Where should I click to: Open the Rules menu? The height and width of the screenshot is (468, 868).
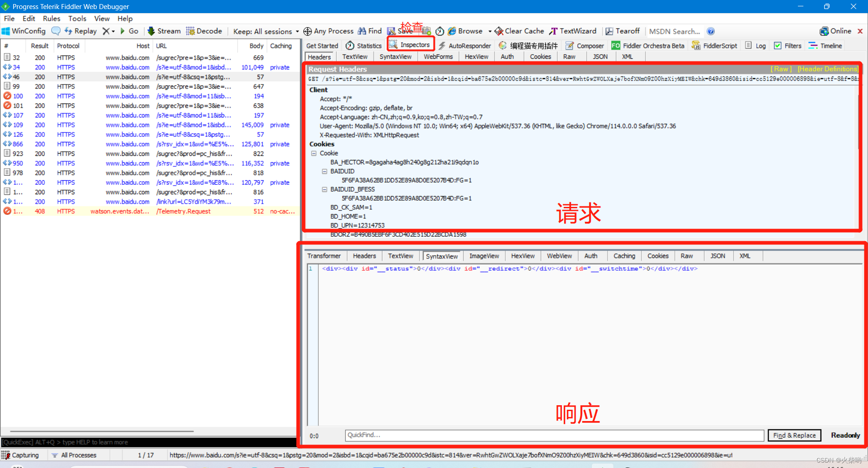click(x=52, y=19)
